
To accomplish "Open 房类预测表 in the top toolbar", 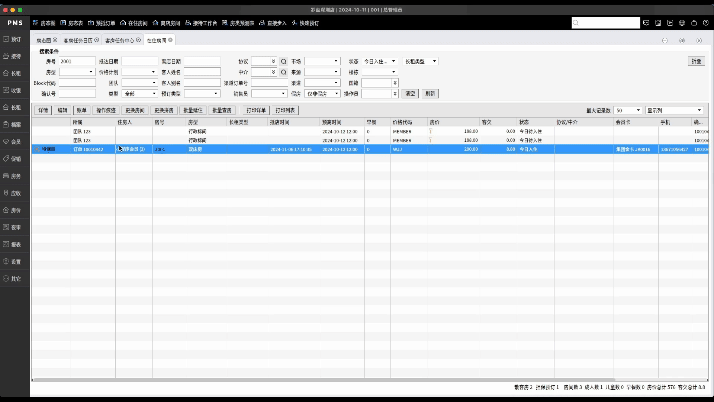I will coord(238,23).
